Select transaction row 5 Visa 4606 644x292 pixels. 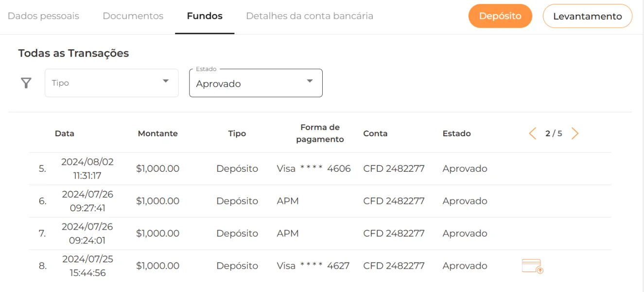pyautogui.click(x=313, y=169)
